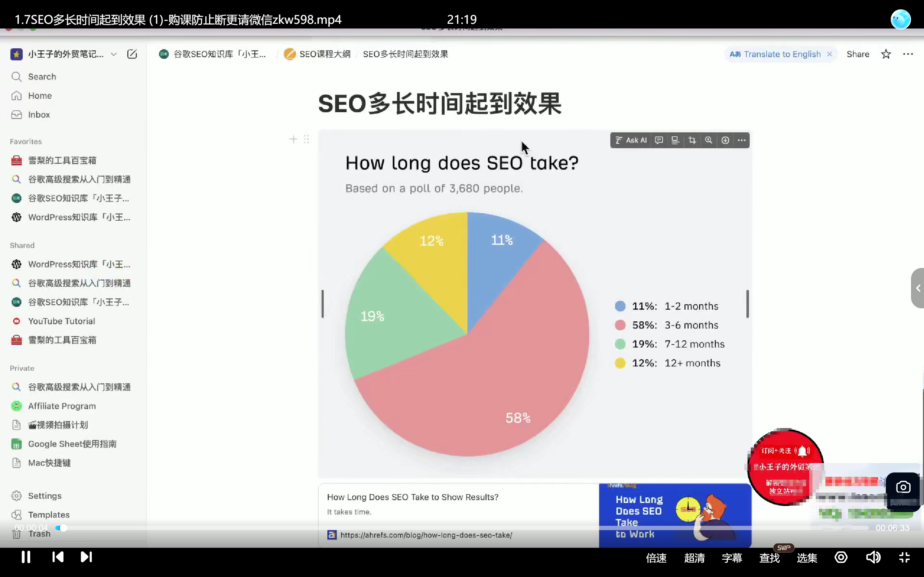Open YouTube Tutorial page in sidebar
Viewport: 924px width, 577px height.
[61, 321]
